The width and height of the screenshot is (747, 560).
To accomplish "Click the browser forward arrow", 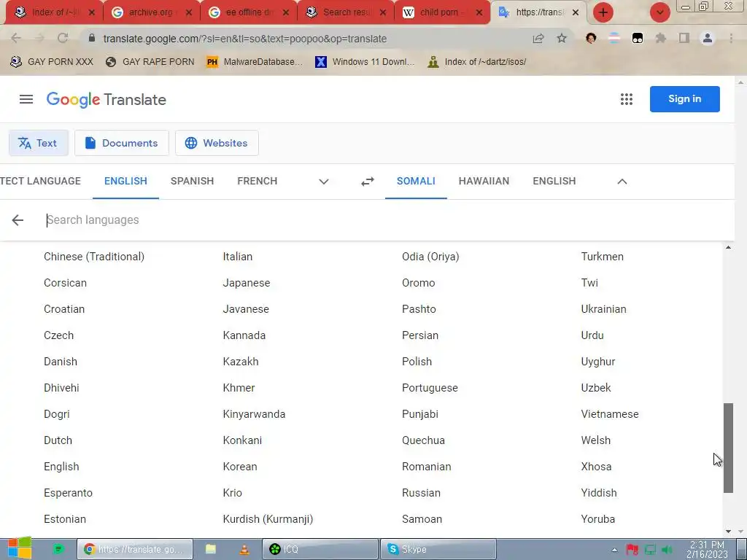I will 39,38.
